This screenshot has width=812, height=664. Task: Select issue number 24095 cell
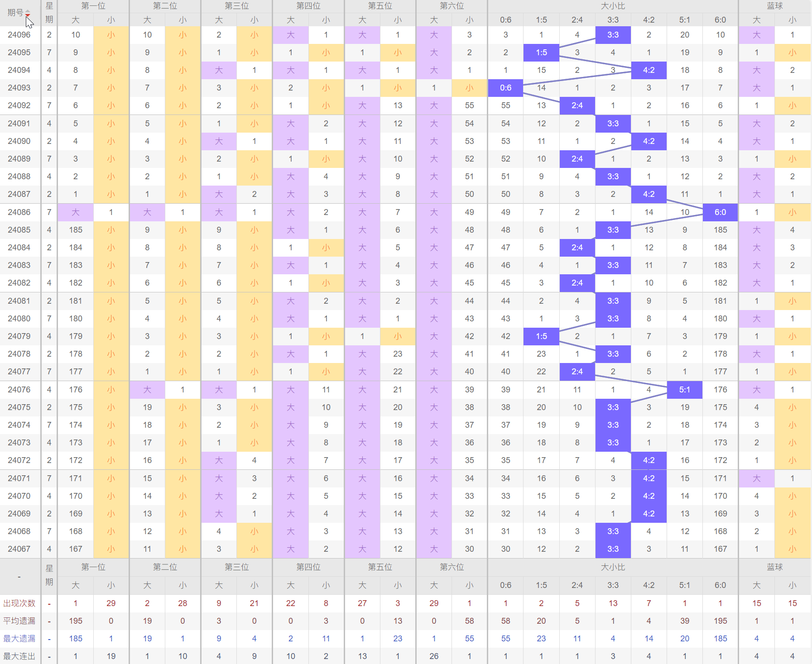tap(19, 53)
